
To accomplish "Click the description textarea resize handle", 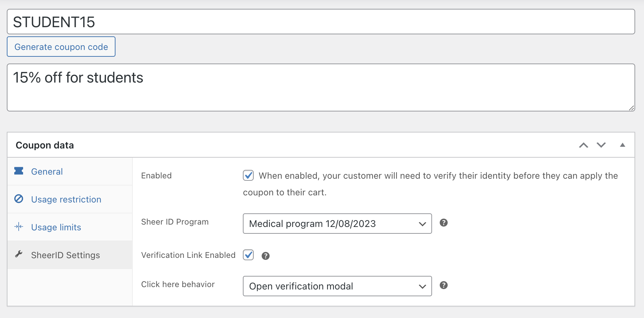I will click(x=631, y=108).
